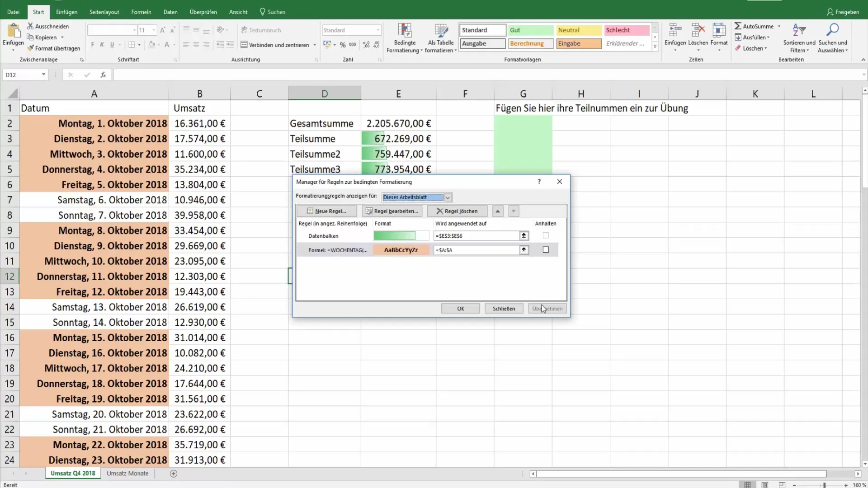Expand the formula bar
Viewport: 868px width, 488px height.
coord(863,75)
